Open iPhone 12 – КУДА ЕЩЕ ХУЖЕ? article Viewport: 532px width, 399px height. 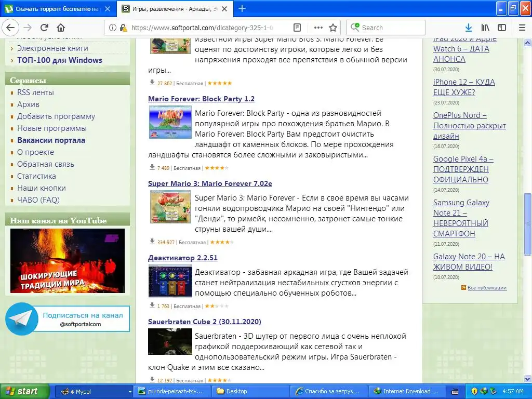click(464, 87)
